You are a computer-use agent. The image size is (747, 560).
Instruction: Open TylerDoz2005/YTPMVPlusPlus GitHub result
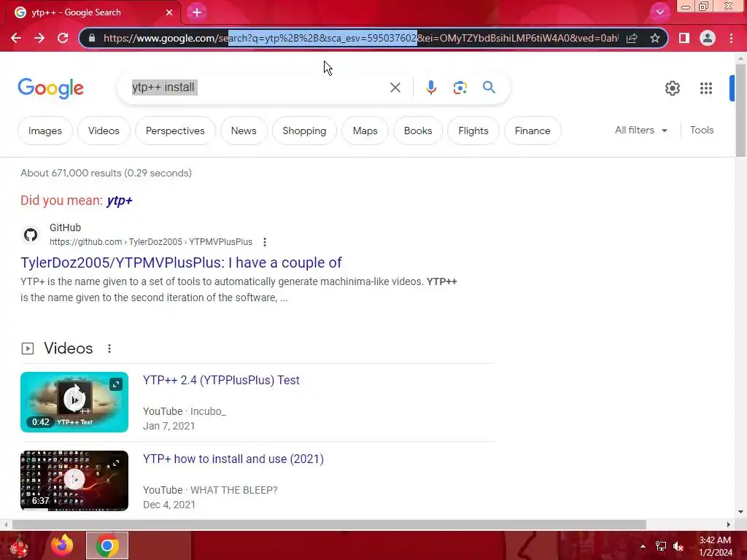[181, 262]
